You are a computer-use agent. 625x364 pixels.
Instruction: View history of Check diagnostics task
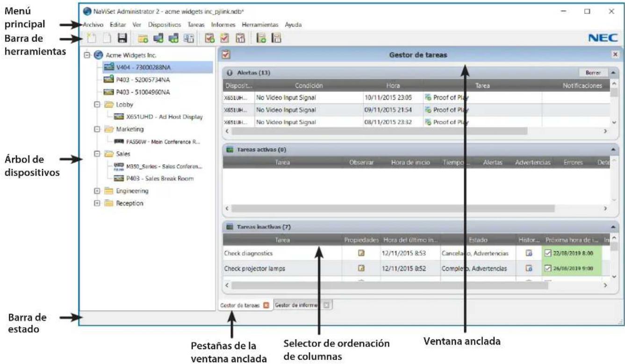point(529,253)
